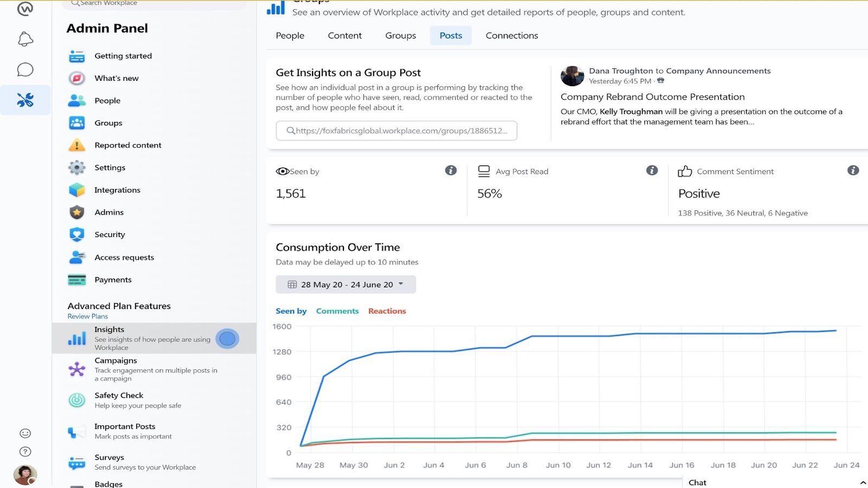Image resolution: width=868 pixels, height=488 pixels.
Task: Open the Badges menu item
Action: 108,484
